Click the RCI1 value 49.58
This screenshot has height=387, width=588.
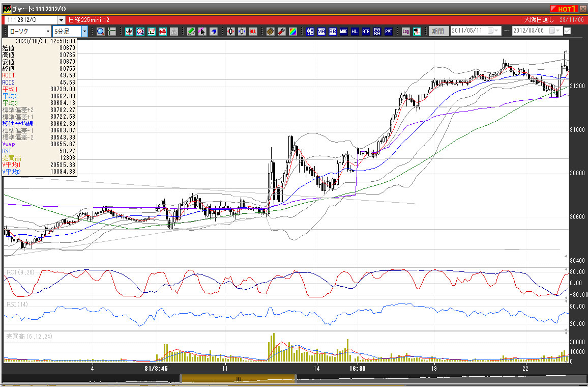coord(68,75)
